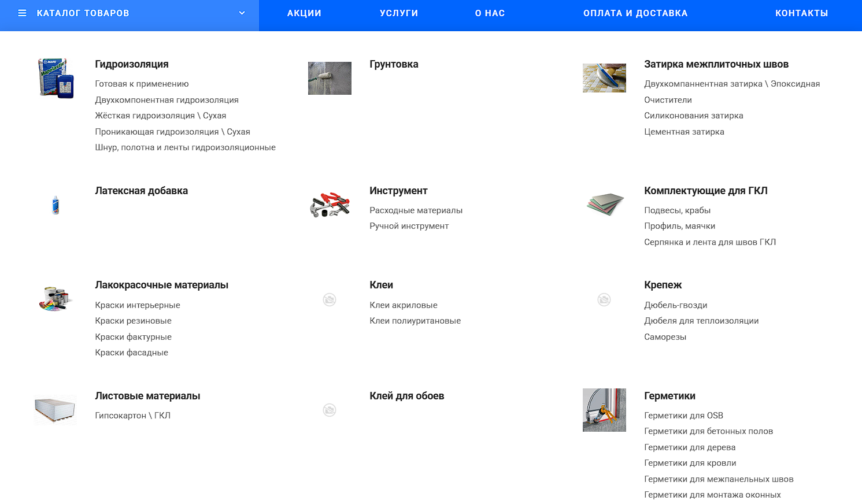Click the Затирка межплиточных швов image
Screen dimensions: 862x504
pos(604,78)
